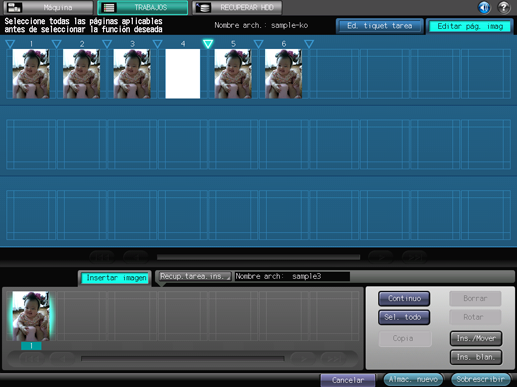Viewport: 517px width, 387px height.
Task: Jump to first page in main page scroller
Action: click(102, 257)
